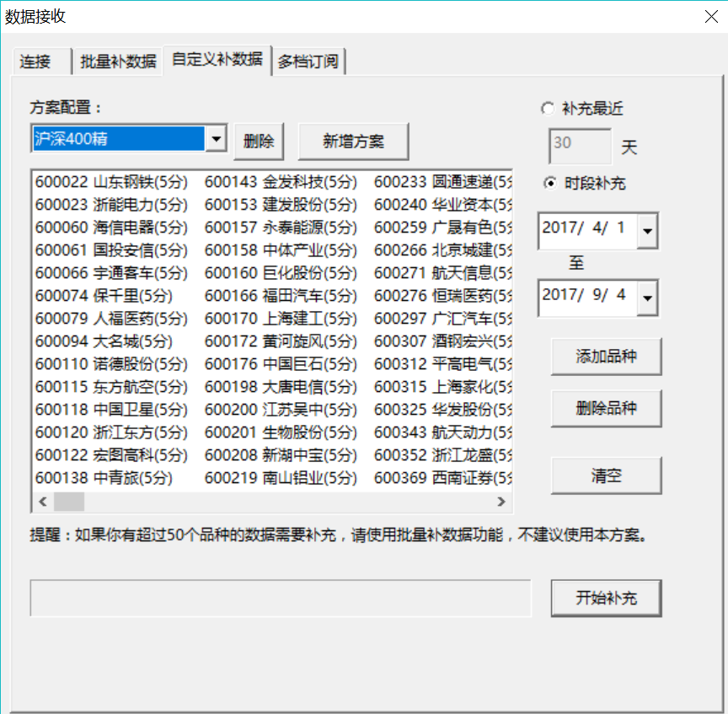Select list item 600061 国投安信(5分)
This screenshot has width=728, height=714.
point(111,250)
